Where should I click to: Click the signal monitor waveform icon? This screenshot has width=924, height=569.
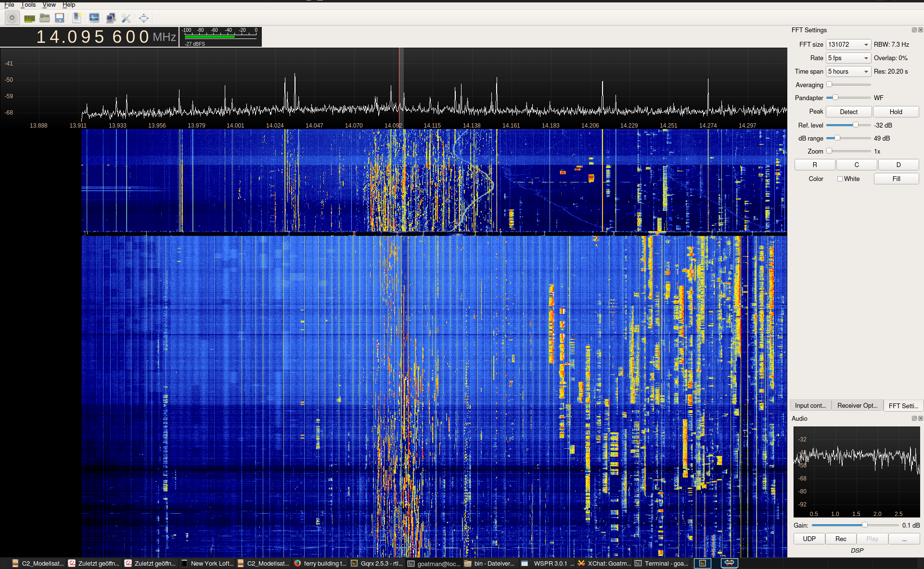pos(94,18)
